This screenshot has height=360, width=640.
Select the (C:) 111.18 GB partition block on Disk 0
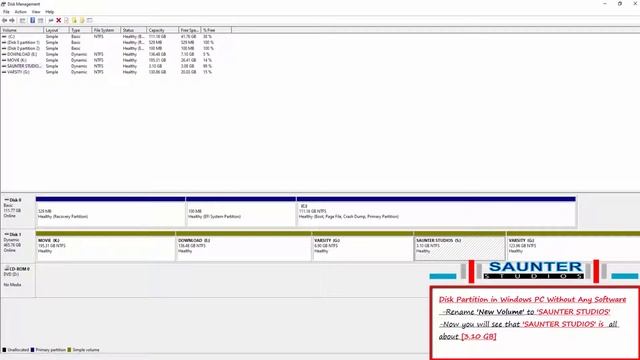436,211
